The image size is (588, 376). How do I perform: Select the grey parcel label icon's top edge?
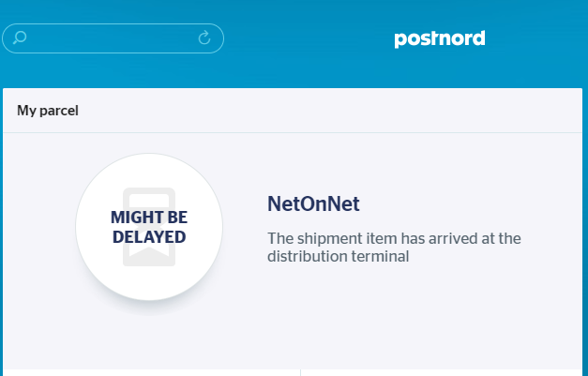click(149, 191)
